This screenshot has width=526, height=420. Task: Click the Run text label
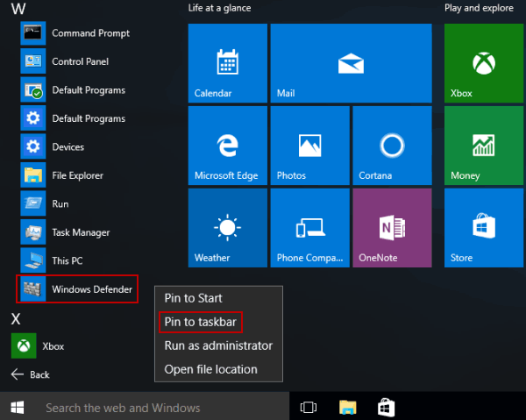point(60,204)
